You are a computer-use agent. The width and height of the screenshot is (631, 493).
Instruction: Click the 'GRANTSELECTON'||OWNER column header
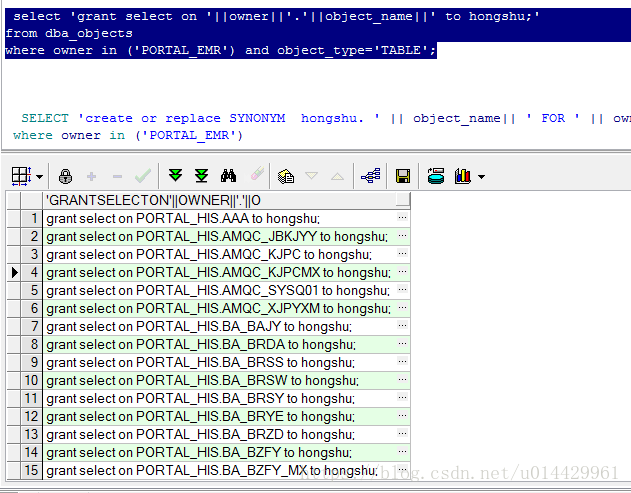coord(226,200)
